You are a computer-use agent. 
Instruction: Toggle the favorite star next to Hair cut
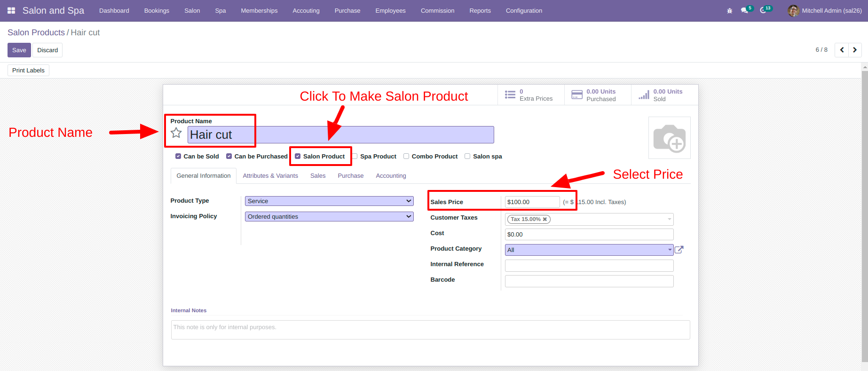tap(176, 133)
